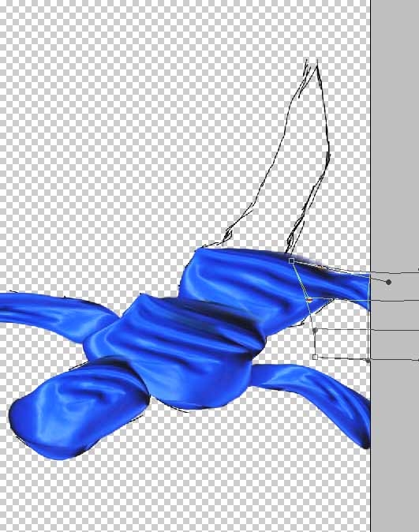Viewport: 419px width, 532px height.
Task: Click the red-marked anchor on the path
Action: [x=309, y=300]
